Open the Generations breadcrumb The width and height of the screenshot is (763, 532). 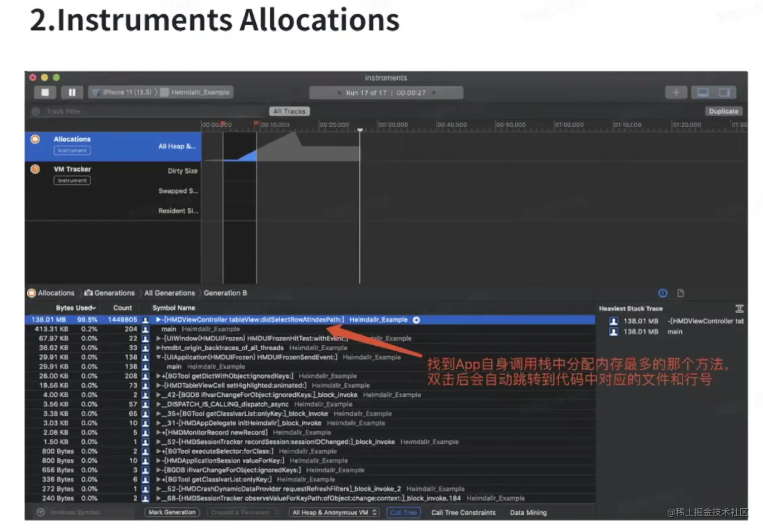pyautogui.click(x=110, y=293)
